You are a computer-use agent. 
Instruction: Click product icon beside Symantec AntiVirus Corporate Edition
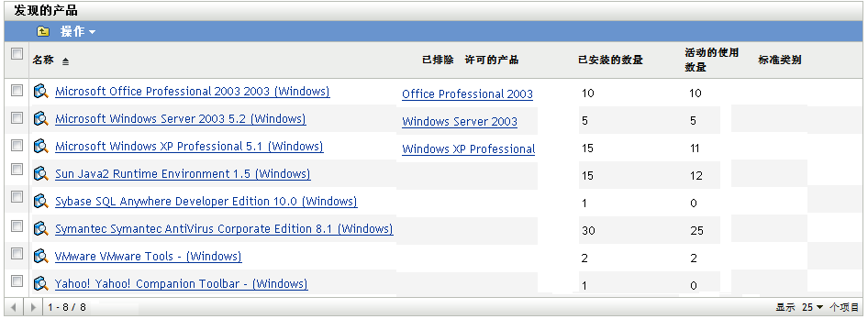pyautogui.click(x=41, y=229)
